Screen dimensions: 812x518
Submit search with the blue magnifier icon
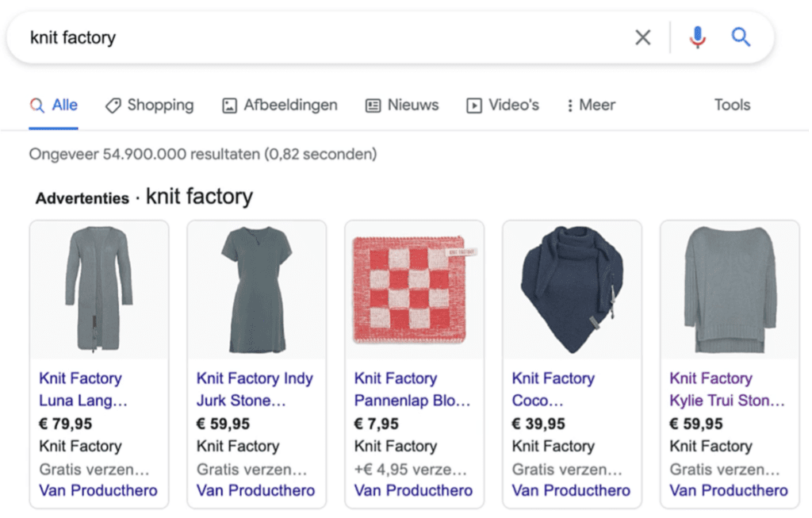[741, 36]
